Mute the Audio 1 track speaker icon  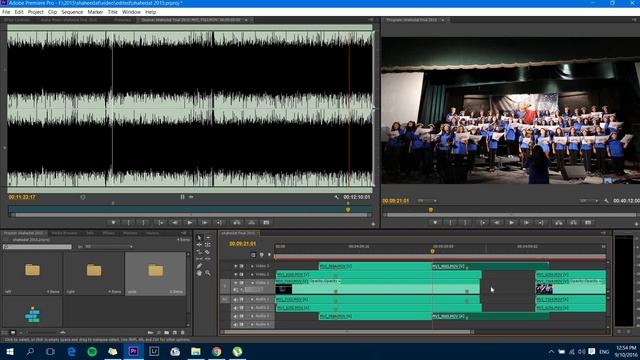[x=236, y=300]
